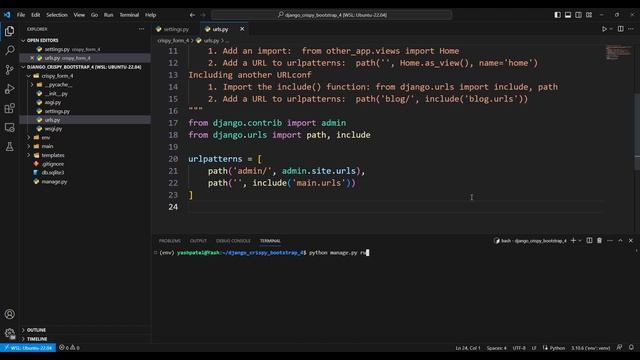Toggle bottom panel visibility
Image resolution: width=640 pixels, height=360 pixels.
568,15
